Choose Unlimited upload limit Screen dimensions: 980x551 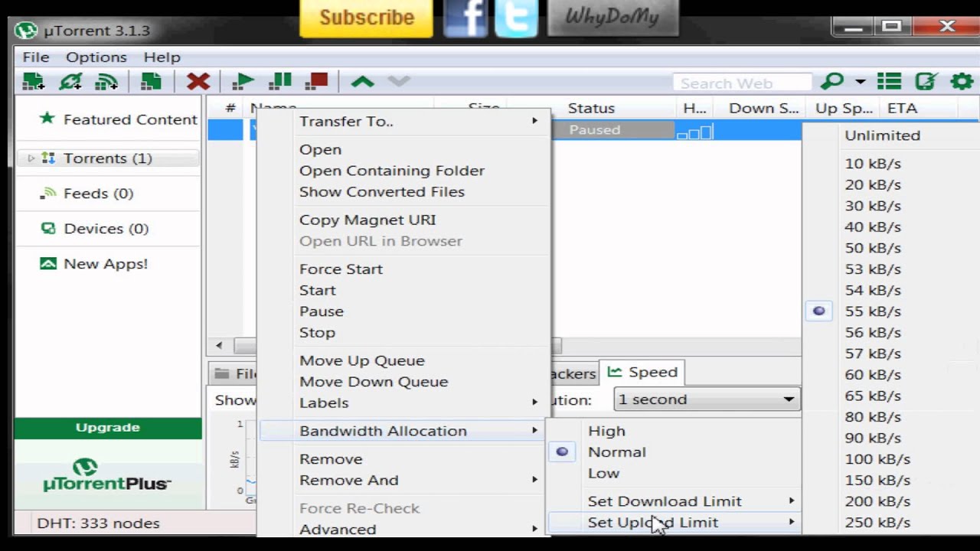(x=882, y=135)
